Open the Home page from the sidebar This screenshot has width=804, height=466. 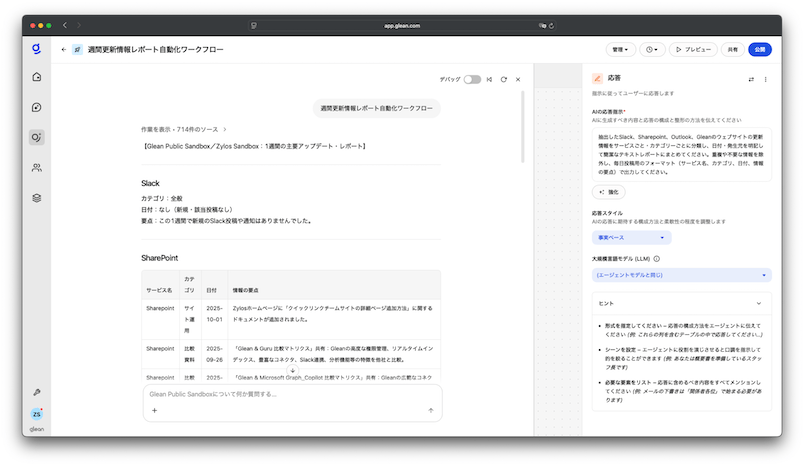click(36, 77)
